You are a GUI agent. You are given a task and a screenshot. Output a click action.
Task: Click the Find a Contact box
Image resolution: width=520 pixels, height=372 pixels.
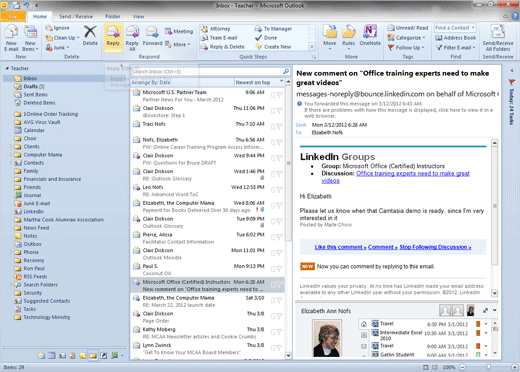455,28
